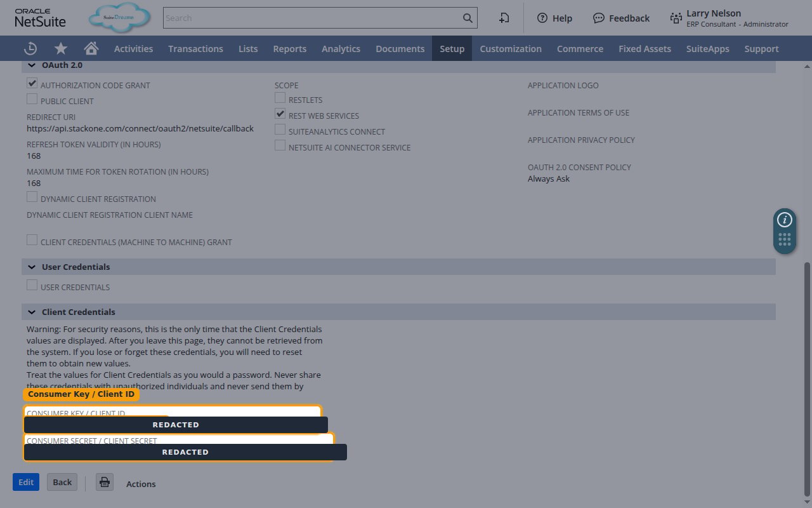Image resolution: width=812 pixels, height=508 pixels.
Task: Open the Analytics menu
Action: (x=341, y=48)
